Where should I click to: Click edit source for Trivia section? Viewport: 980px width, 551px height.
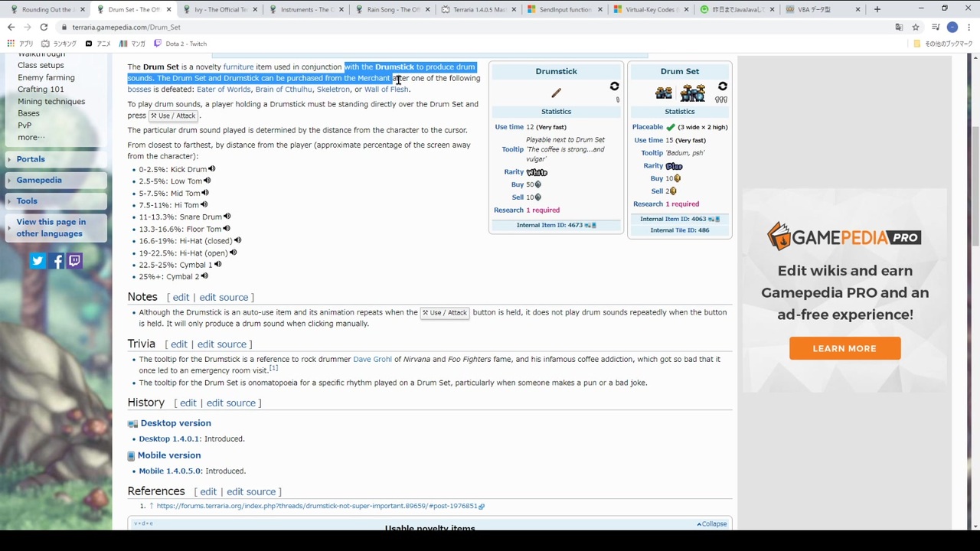click(222, 344)
